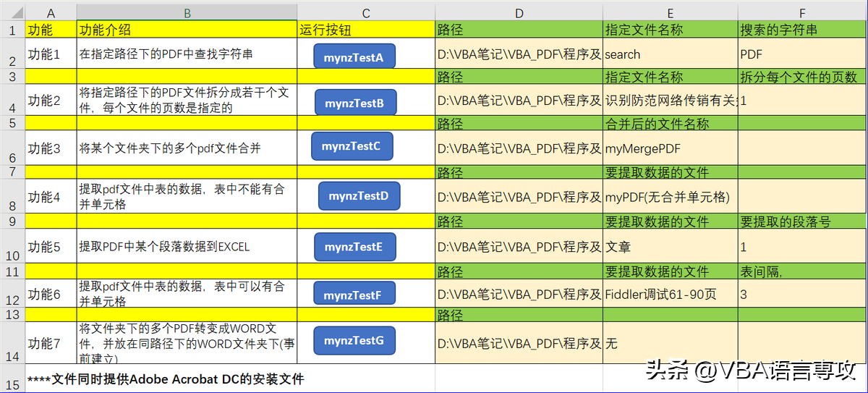Select the 文章 cell
Viewport: 868px width, 393px height.
[671, 246]
